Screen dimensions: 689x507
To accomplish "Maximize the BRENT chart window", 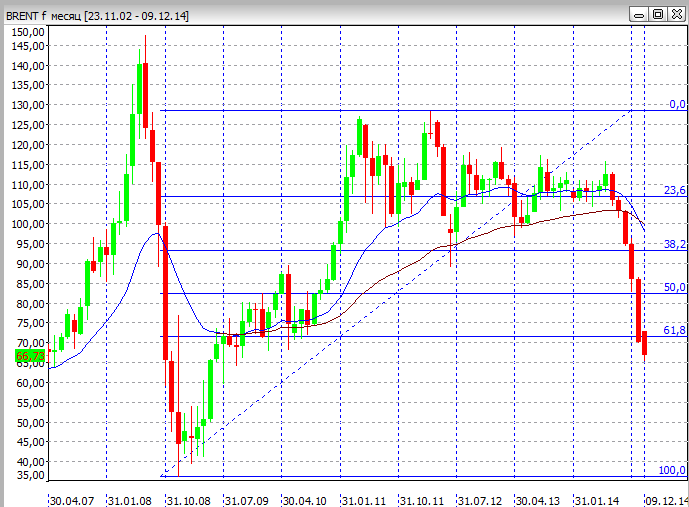I will tap(658, 14).
